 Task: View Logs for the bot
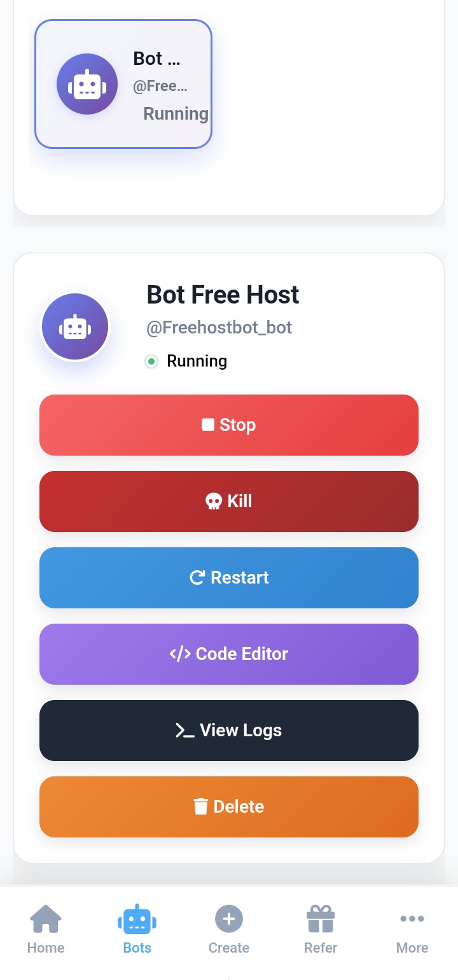tap(229, 731)
